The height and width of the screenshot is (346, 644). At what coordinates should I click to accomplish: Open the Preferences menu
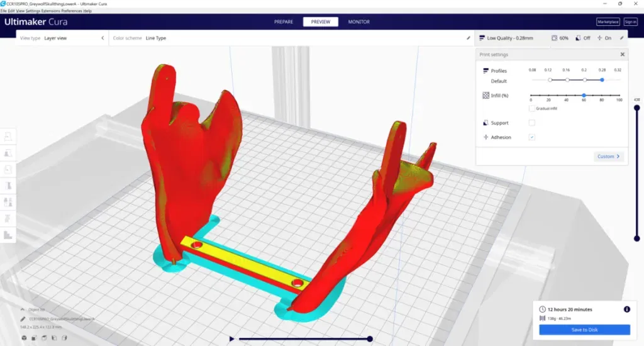click(x=72, y=11)
